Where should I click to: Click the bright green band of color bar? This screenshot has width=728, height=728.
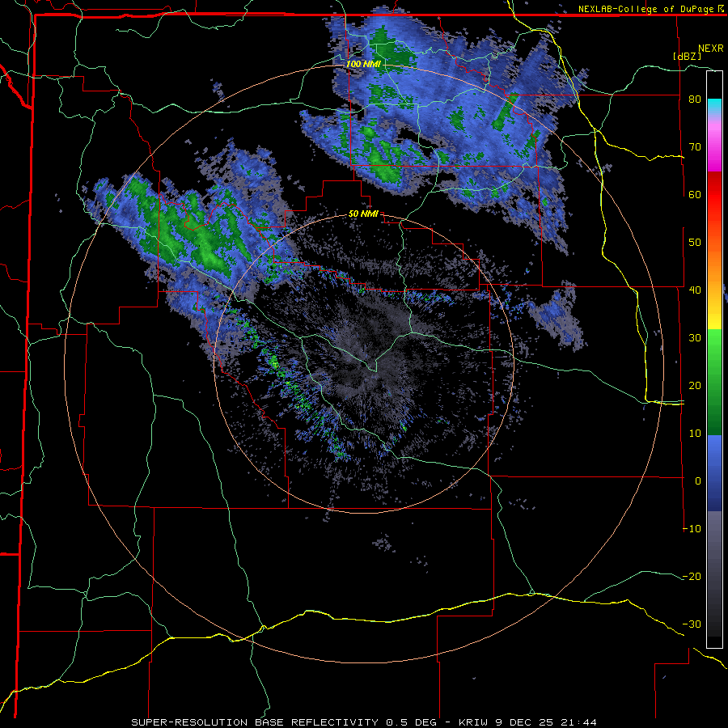714,344
